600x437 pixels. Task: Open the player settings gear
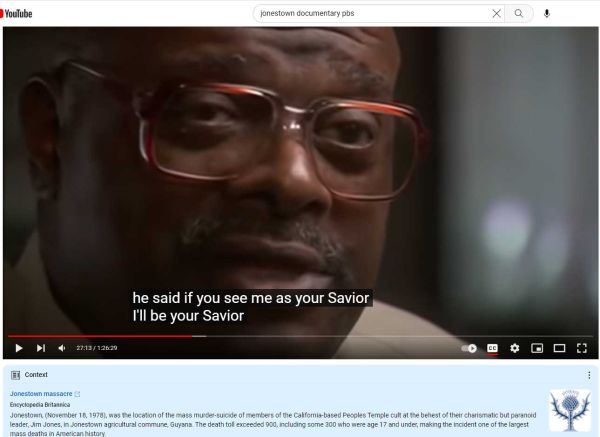click(x=515, y=348)
